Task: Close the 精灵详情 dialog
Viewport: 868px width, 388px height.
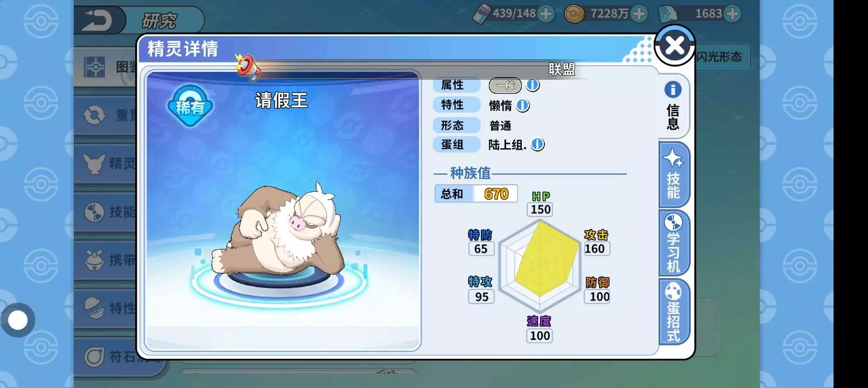Action: [x=674, y=45]
